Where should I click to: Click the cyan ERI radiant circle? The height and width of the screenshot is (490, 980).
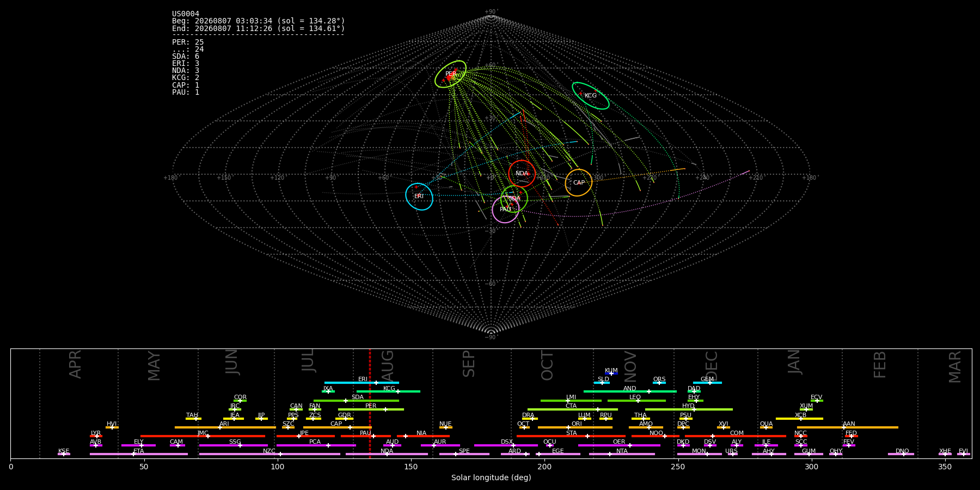(x=419, y=197)
